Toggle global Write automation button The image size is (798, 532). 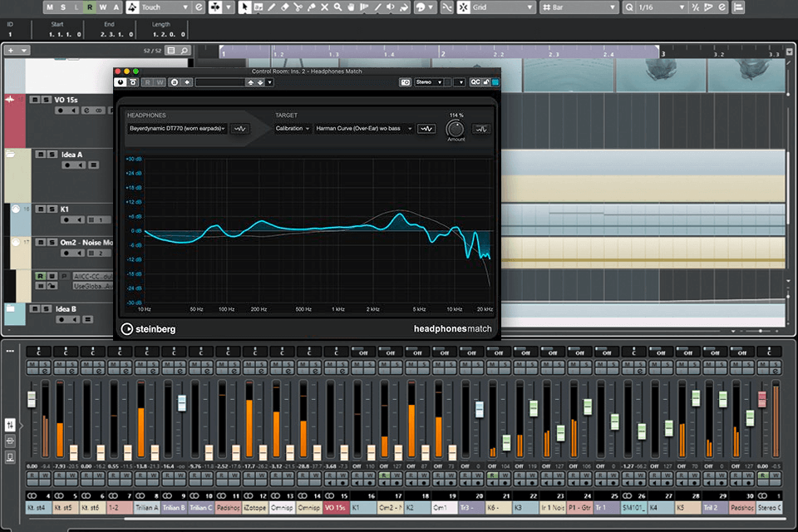pos(105,7)
